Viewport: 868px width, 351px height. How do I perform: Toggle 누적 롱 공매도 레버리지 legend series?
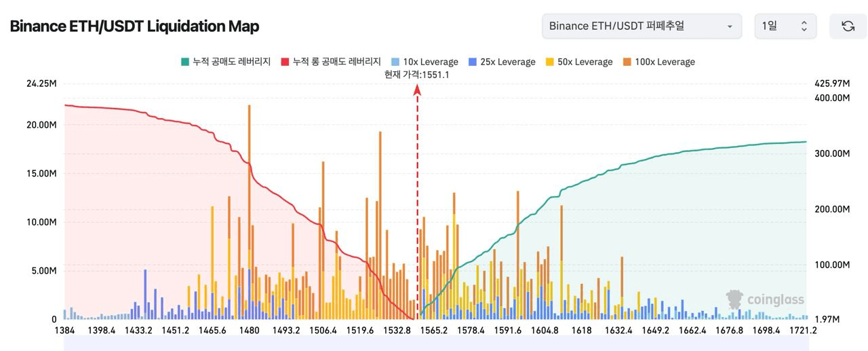[332, 62]
